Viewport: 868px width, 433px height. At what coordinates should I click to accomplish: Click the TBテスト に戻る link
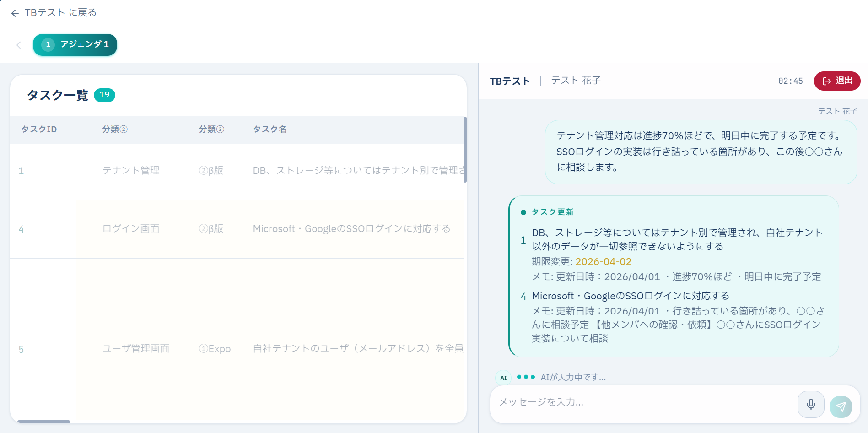pyautogui.click(x=60, y=13)
